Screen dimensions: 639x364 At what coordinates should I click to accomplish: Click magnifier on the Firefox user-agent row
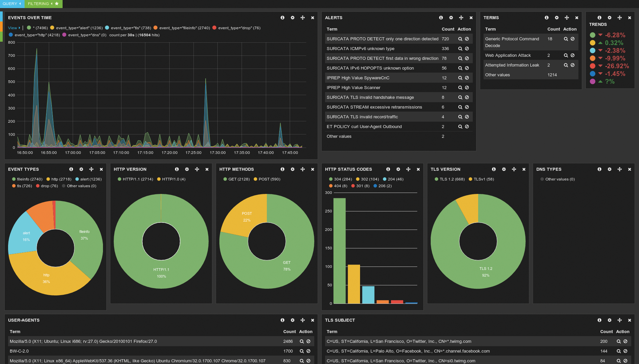(x=301, y=341)
